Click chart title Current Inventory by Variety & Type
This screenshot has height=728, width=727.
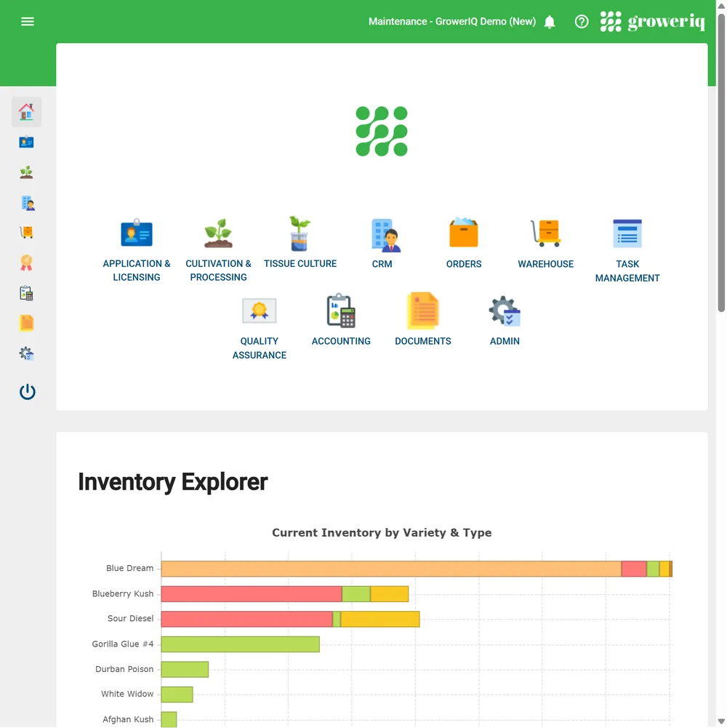382,532
